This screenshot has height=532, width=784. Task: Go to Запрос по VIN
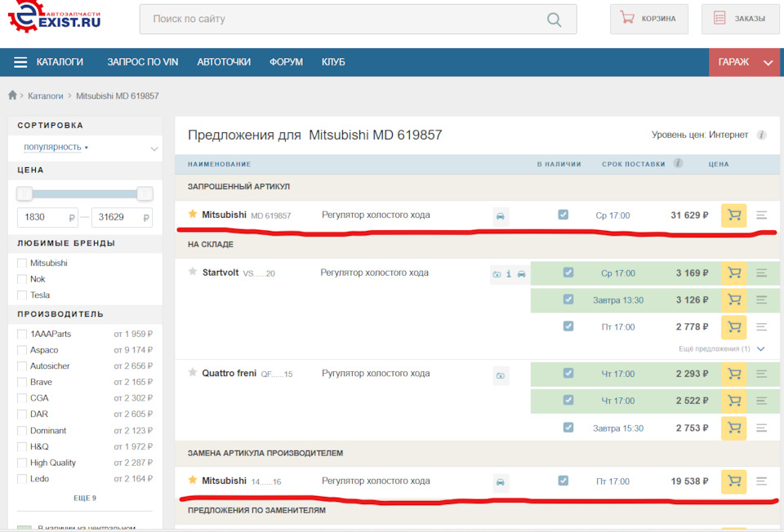click(142, 62)
